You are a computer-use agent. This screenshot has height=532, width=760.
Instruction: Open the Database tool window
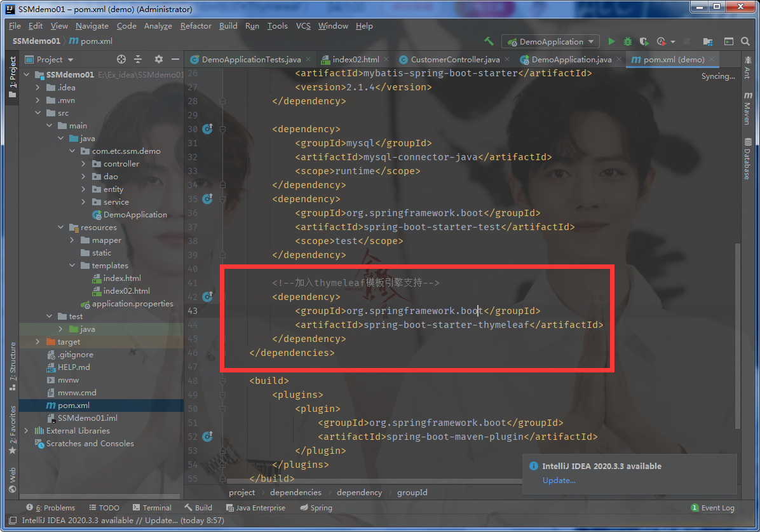pos(747,159)
